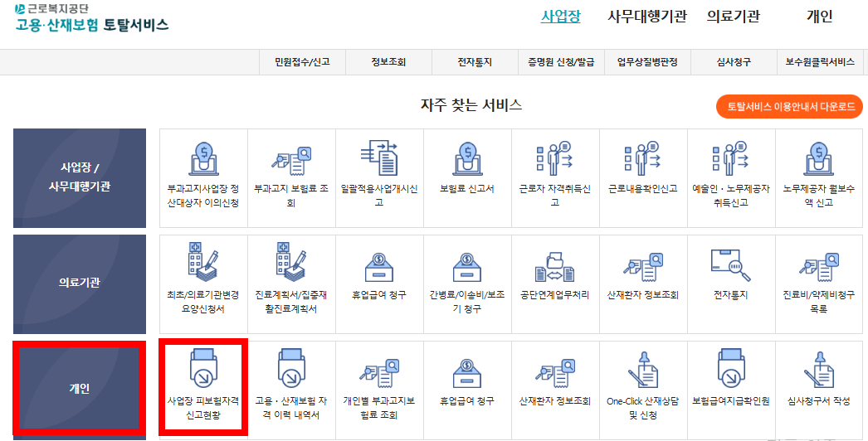Open the 업무상질병판정 menu
The width and height of the screenshot is (868, 441).
pos(647,62)
